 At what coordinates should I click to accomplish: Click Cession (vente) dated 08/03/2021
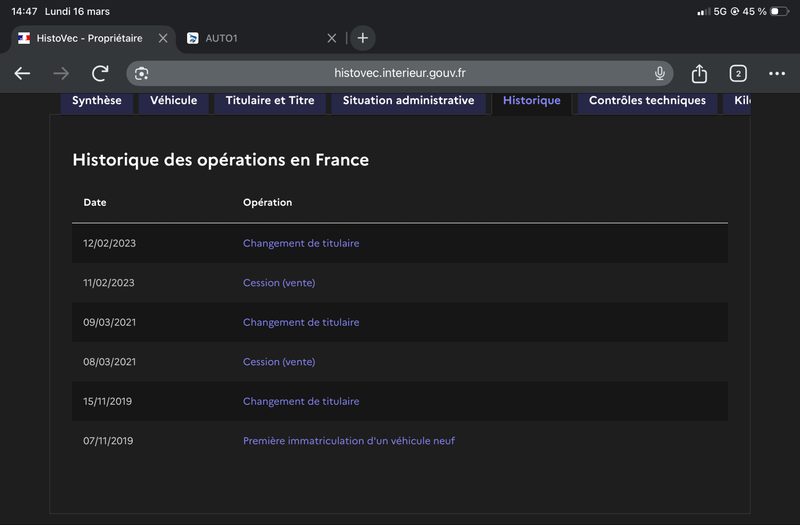(279, 362)
